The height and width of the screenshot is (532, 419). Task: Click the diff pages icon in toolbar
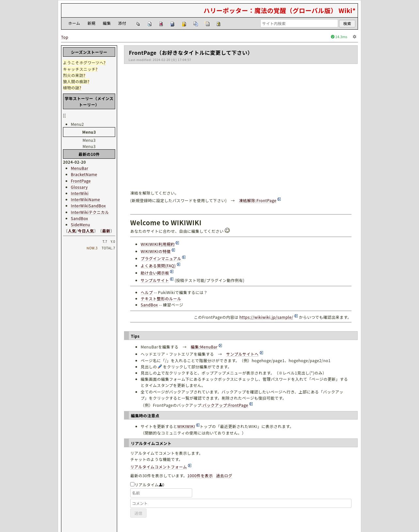138,24
